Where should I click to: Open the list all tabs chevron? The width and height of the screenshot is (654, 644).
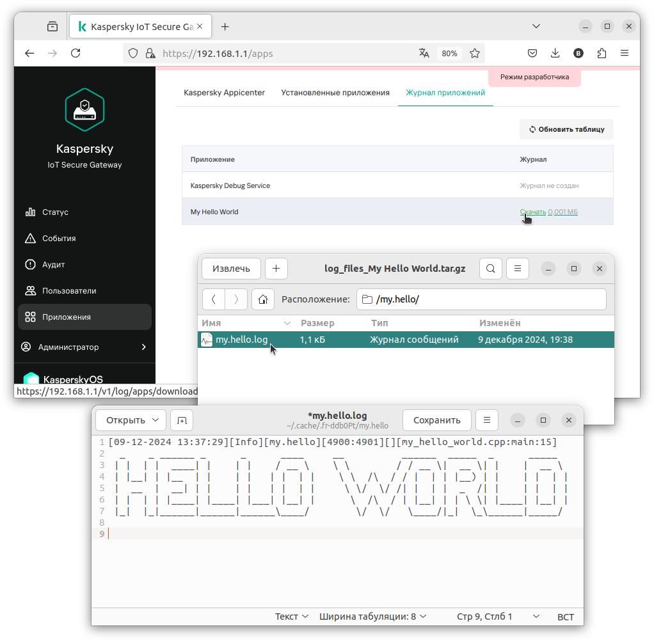[x=536, y=26]
